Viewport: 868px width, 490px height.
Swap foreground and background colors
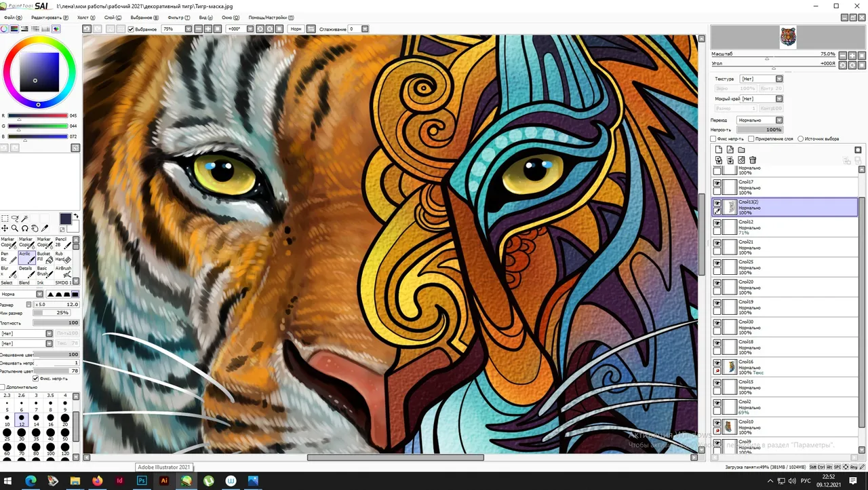[x=76, y=216]
